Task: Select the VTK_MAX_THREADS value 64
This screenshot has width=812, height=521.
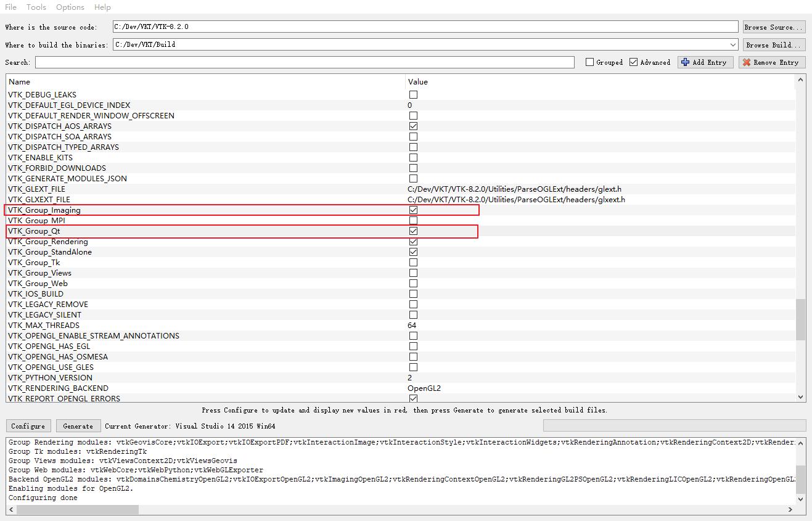Action: (x=412, y=326)
